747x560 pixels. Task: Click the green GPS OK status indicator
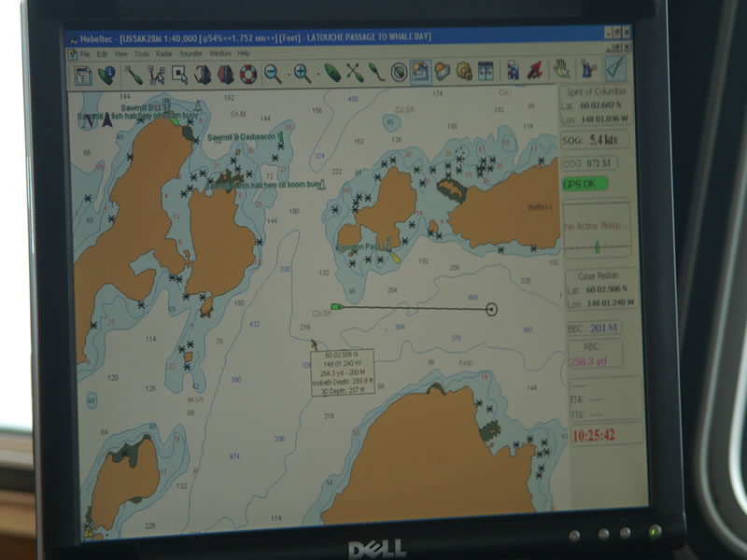coord(585,184)
